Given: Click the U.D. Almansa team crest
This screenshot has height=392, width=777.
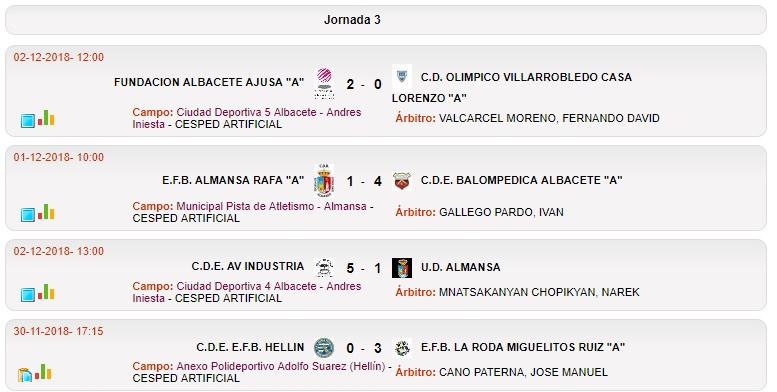Looking at the screenshot, I should pyautogui.click(x=402, y=268).
